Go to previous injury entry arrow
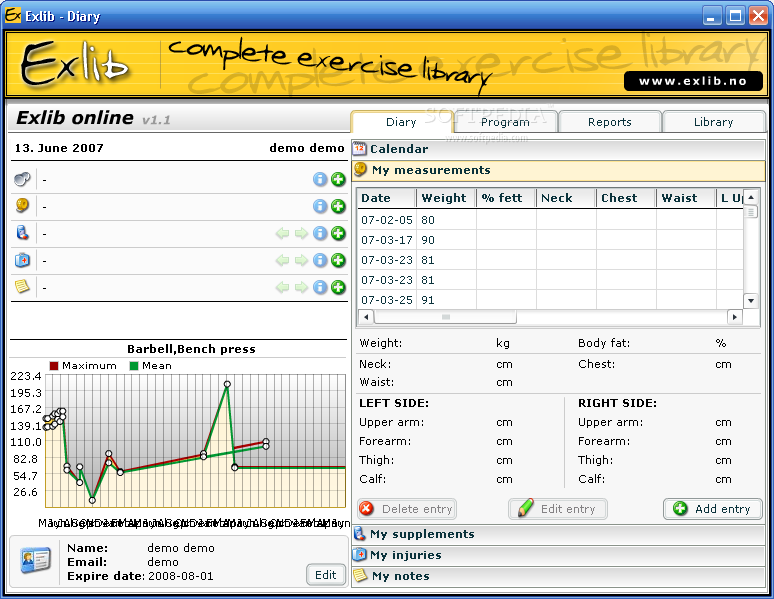This screenshot has width=774, height=599. click(282, 260)
